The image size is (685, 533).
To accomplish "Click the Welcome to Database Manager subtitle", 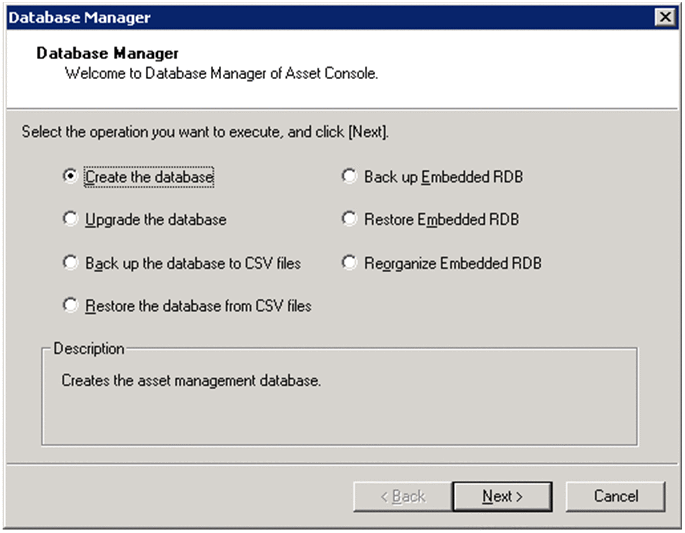I will (221, 73).
